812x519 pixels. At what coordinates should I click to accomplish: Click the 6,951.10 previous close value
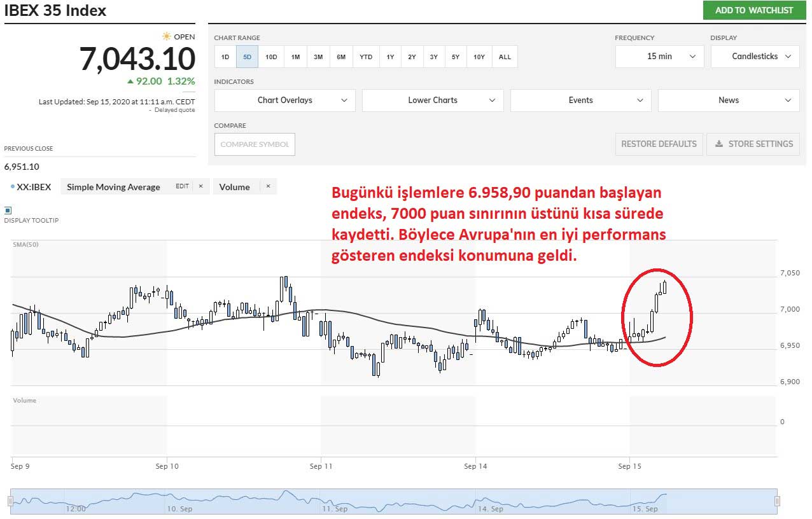22,167
